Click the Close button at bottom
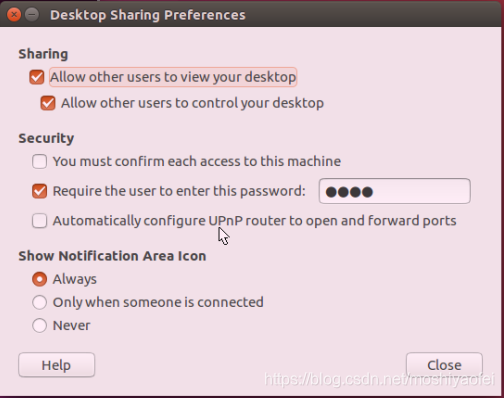The height and width of the screenshot is (398, 504). 444,365
